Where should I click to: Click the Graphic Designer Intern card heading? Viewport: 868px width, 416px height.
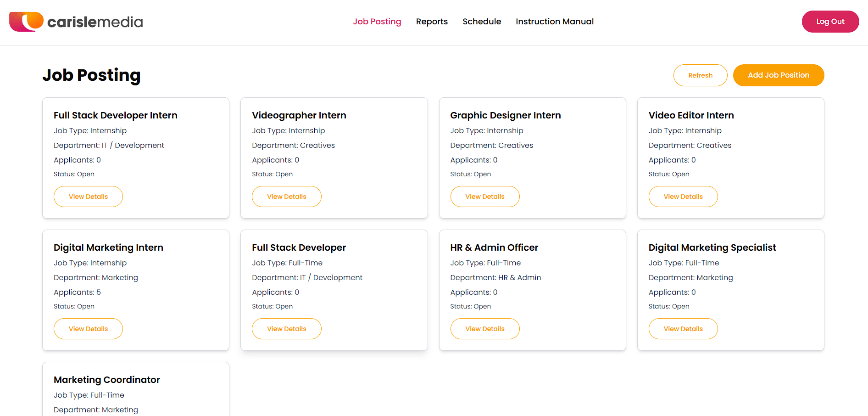[x=506, y=115]
